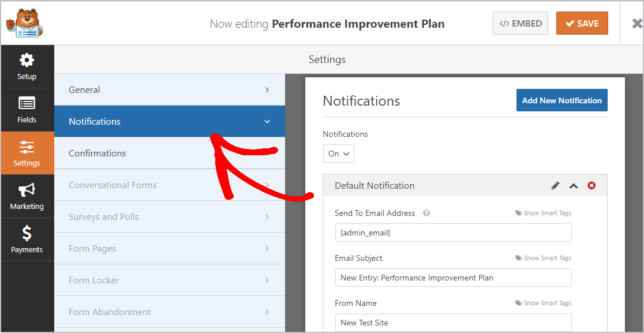Show Smart Tags for From Name
Image resolution: width=644 pixels, height=333 pixels.
(x=543, y=303)
